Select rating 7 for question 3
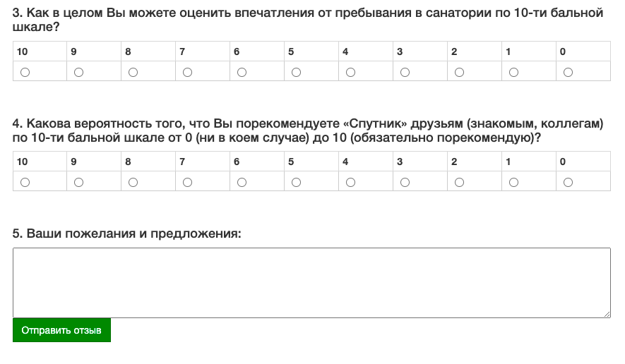The image size is (625, 364). [x=187, y=72]
